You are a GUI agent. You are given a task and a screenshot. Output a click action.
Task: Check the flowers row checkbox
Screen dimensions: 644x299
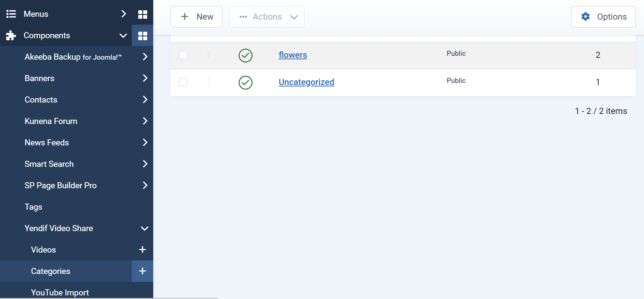[183, 55]
